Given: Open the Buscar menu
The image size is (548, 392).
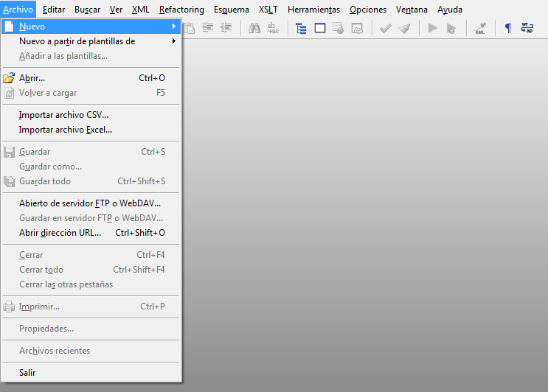Looking at the screenshot, I should [87, 10].
